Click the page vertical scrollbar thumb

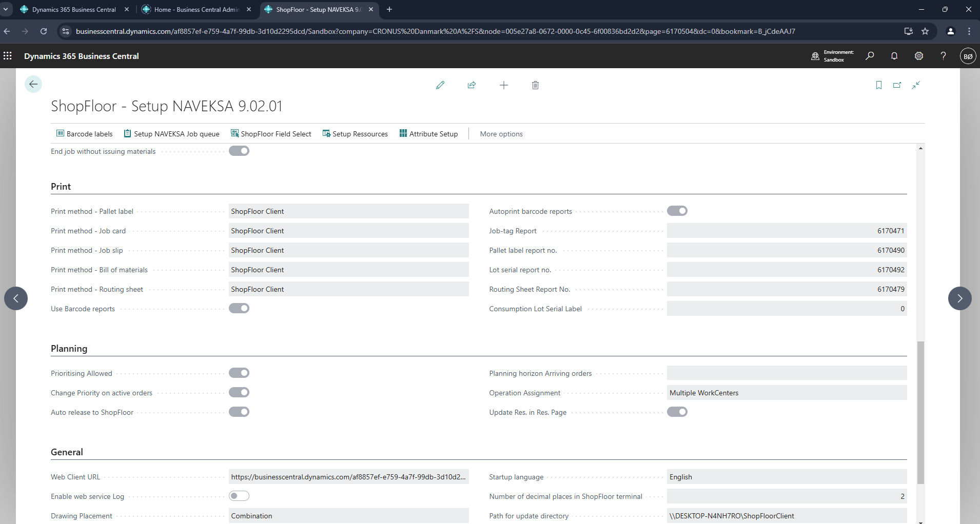[x=920, y=413]
